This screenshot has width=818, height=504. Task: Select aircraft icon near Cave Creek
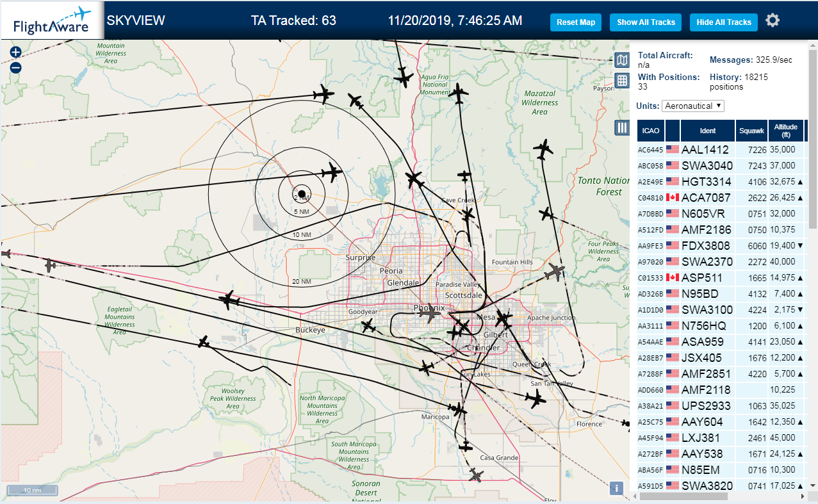coord(468,215)
